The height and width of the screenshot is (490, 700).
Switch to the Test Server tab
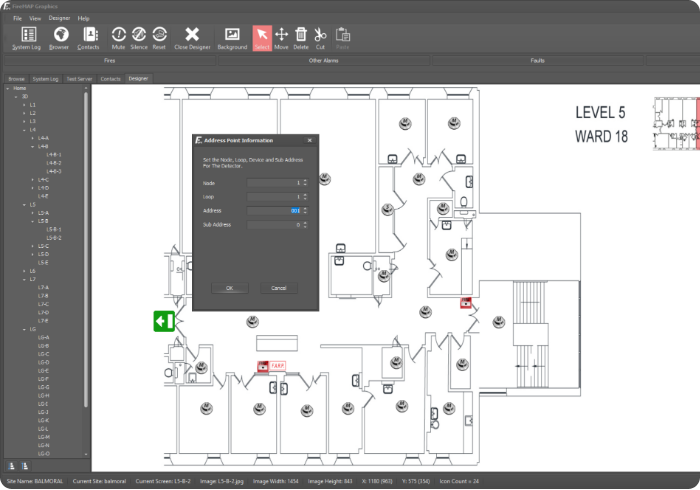[79, 78]
